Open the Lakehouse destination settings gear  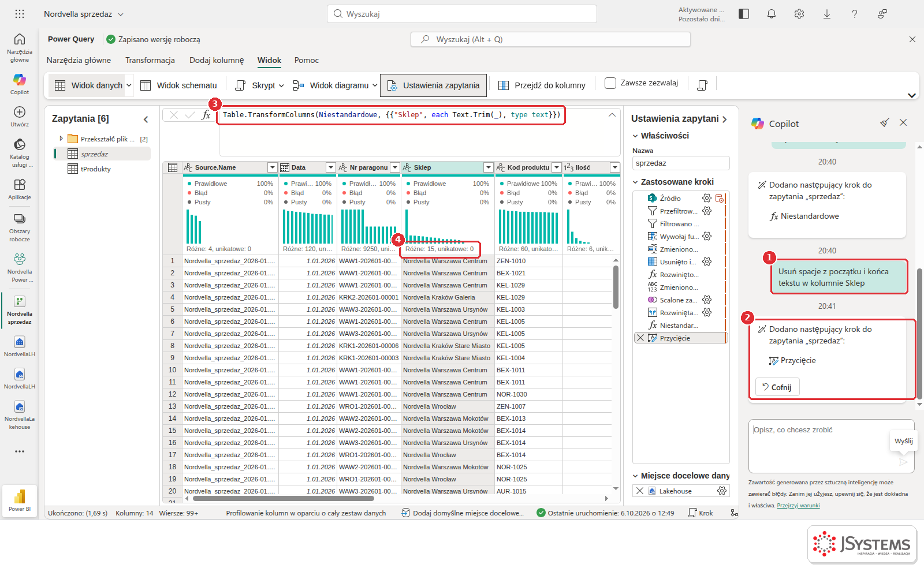point(722,491)
